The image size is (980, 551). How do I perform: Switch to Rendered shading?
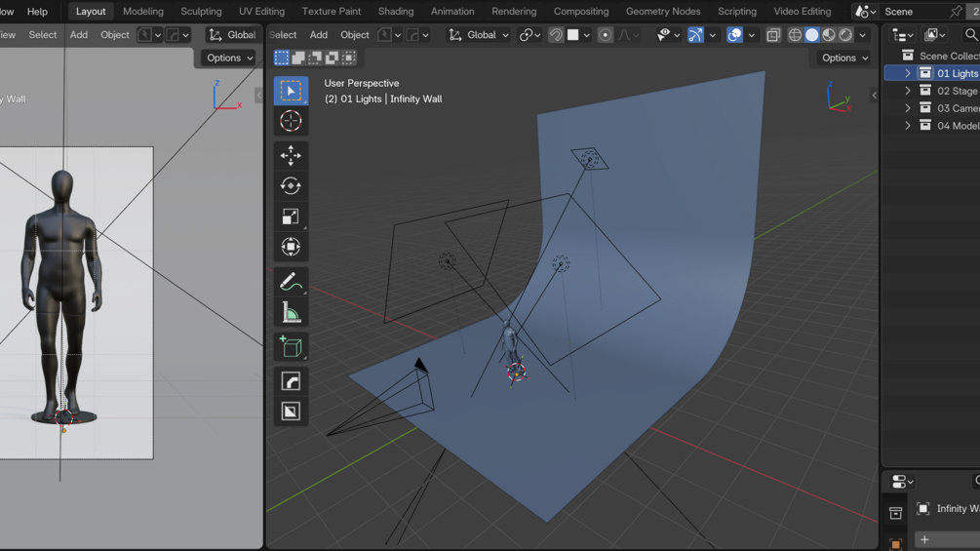pyautogui.click(x=845, y=35)
